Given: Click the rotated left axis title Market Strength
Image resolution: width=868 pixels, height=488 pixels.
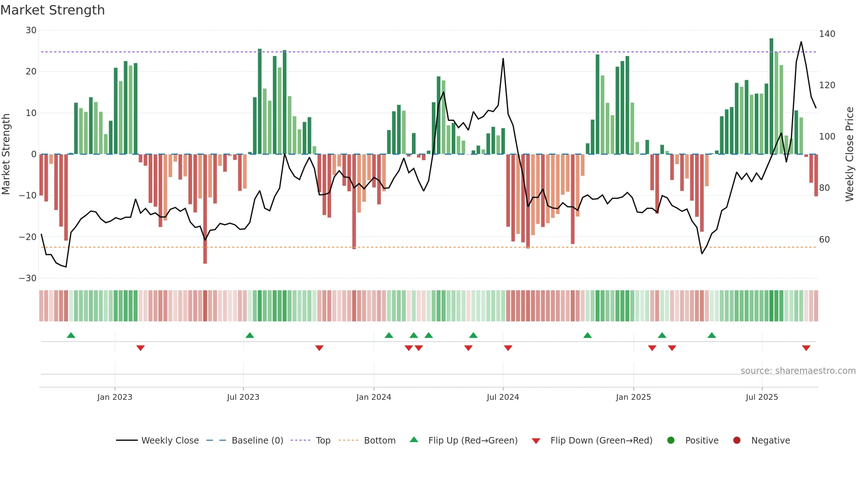Looking at the screenshot, I should coord(6,154).
